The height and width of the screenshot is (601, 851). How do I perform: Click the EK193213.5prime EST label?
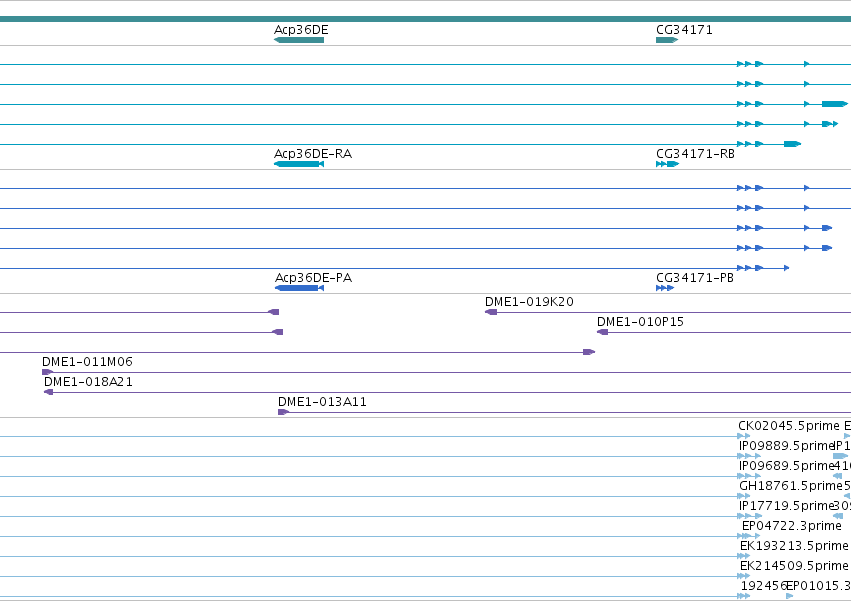coord(794,546)
